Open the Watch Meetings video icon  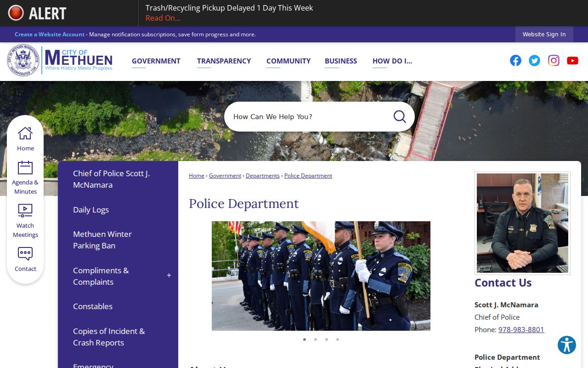pyautogui.click(x=25, y=211)
